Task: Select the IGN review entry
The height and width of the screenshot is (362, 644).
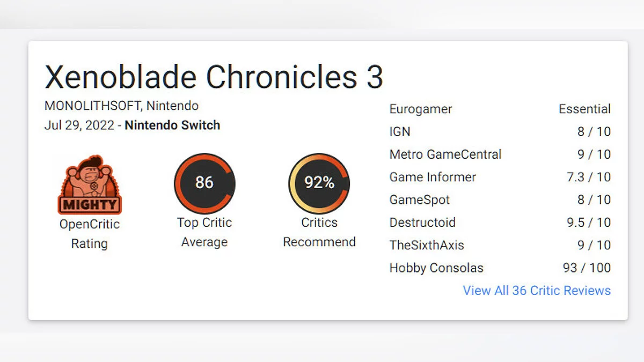Action: click(x=400, y=131)
